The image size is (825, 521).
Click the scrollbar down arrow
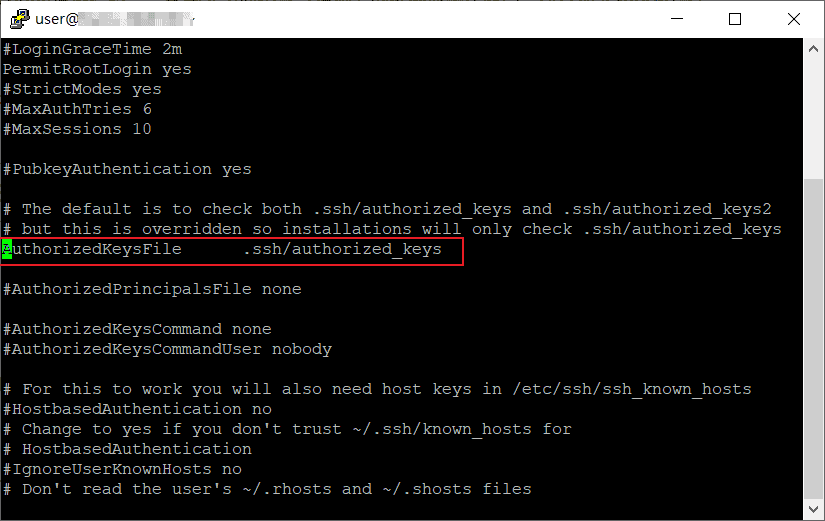812,509
